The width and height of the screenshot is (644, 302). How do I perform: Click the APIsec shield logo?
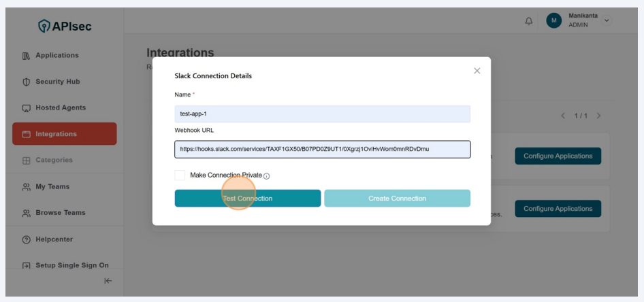click(x=43, y=27)
